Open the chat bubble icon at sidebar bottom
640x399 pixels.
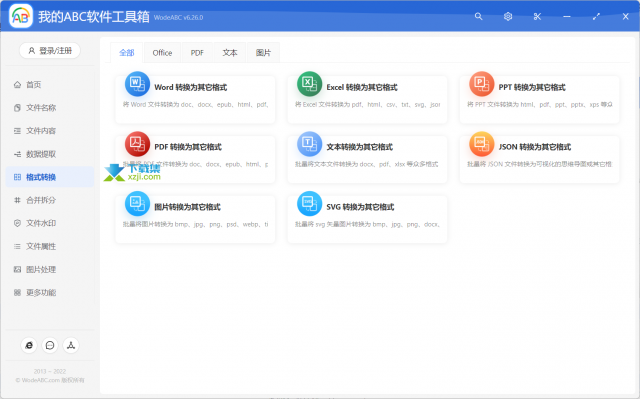pos(50,345)
